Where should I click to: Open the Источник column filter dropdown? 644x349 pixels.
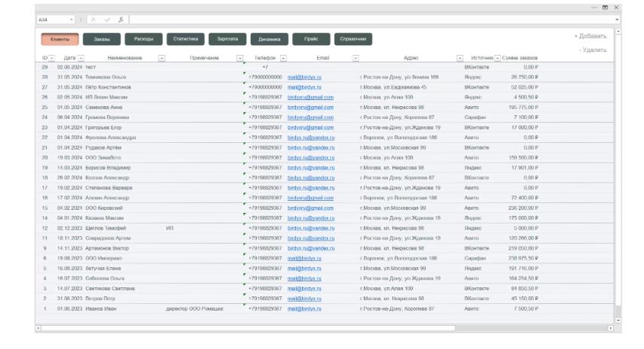pos(498,58)
